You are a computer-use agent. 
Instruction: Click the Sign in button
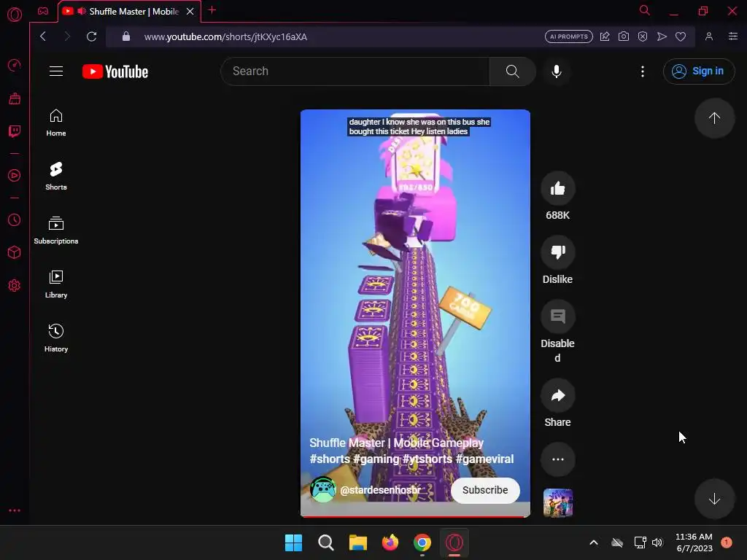pyautogui.click(x=699, y=71)
